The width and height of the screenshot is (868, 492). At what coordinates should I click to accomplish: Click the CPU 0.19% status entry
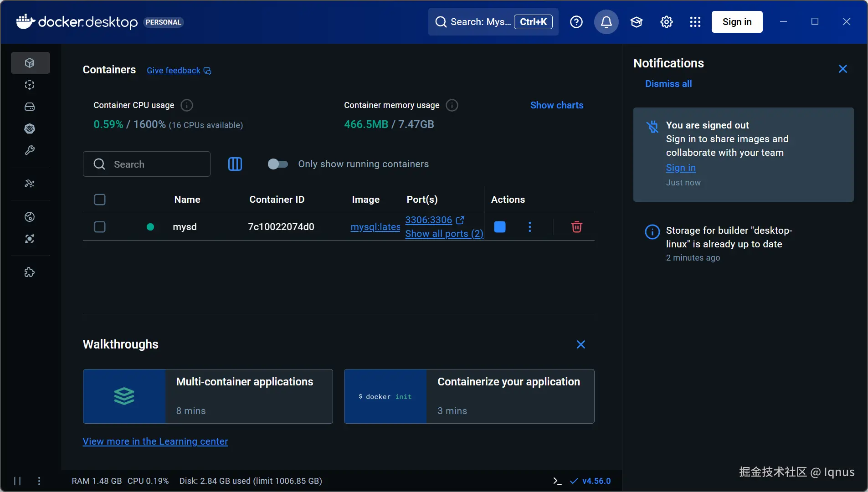point(148,481)
